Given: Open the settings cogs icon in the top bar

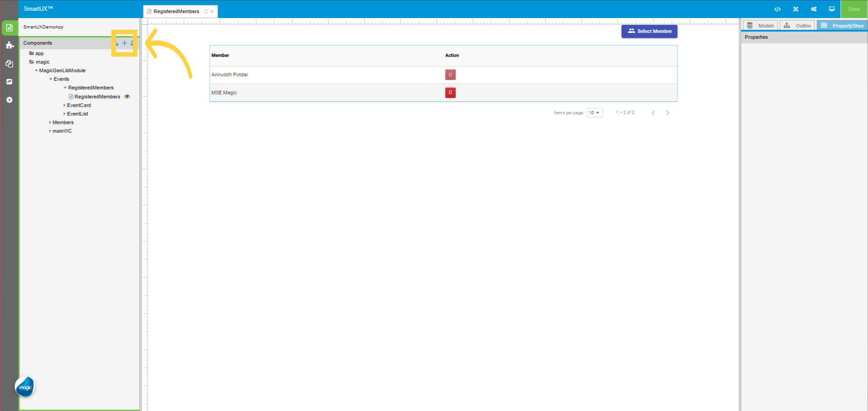Looking at the screenshot, I should click(x=814, y=9).
